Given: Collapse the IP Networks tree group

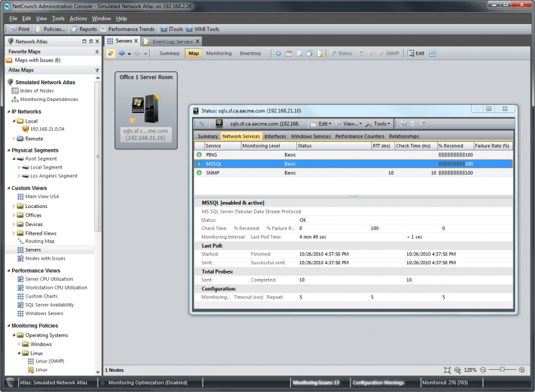Looking at the screenshot, I should 9,112.
